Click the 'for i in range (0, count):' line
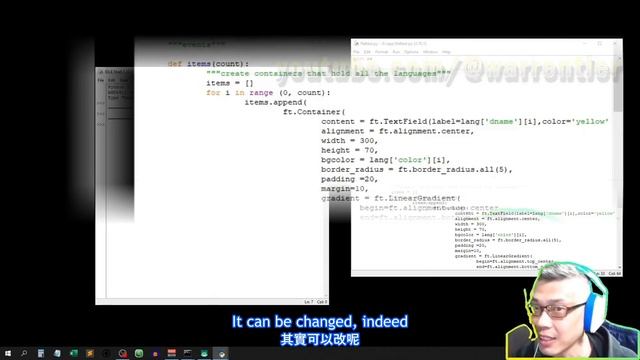The width and height of the screenshot is (640, 360). pos(268,93)
